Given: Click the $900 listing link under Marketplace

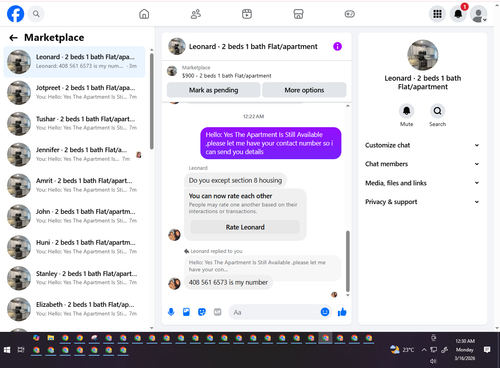Looking at the screenshot, I should click(x=227, y=76).
